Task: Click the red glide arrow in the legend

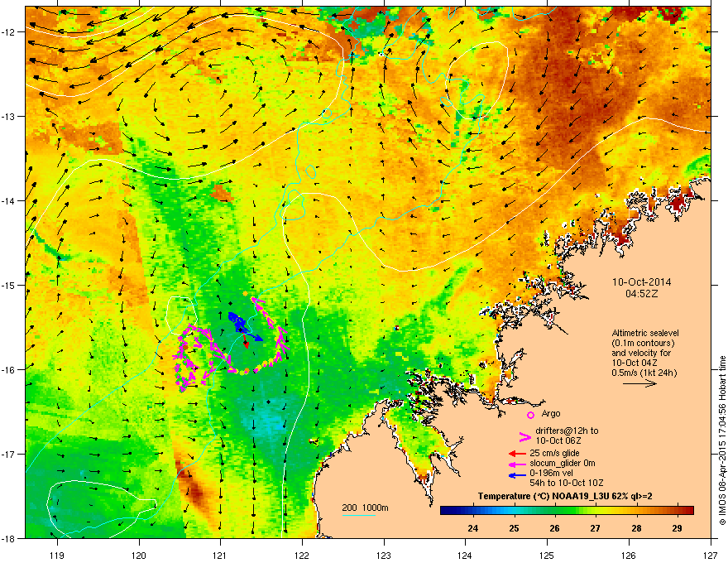Action: [517, 454]
